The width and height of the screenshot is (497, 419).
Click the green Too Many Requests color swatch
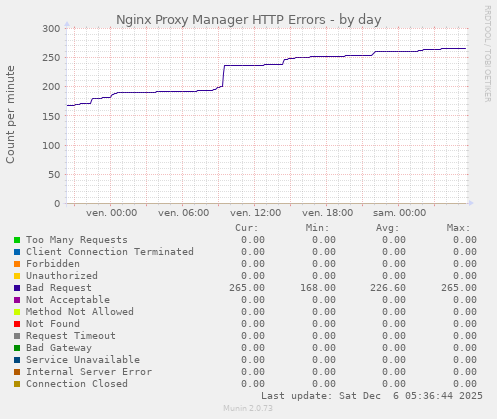(17, 240)
